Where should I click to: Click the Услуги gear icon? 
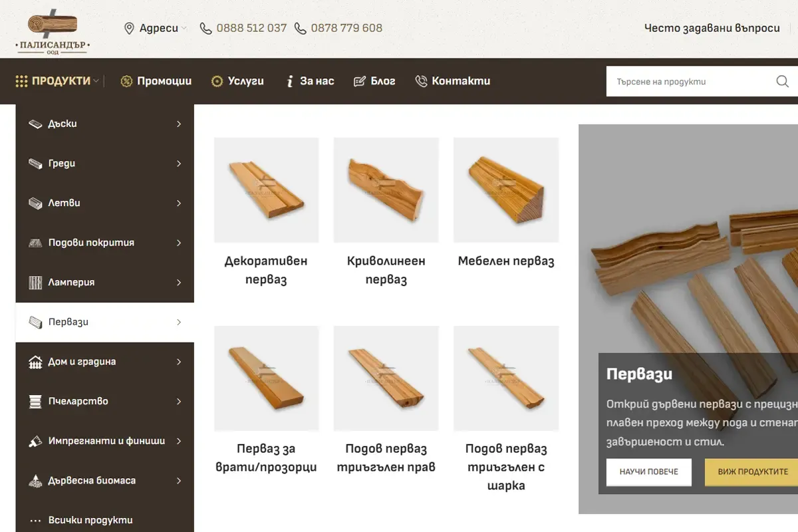[217, 81]
